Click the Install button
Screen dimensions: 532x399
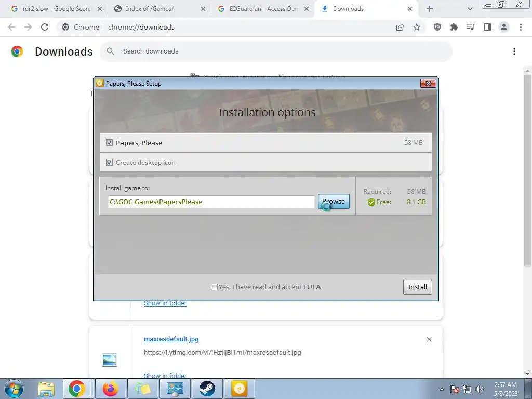pos(417,287)
